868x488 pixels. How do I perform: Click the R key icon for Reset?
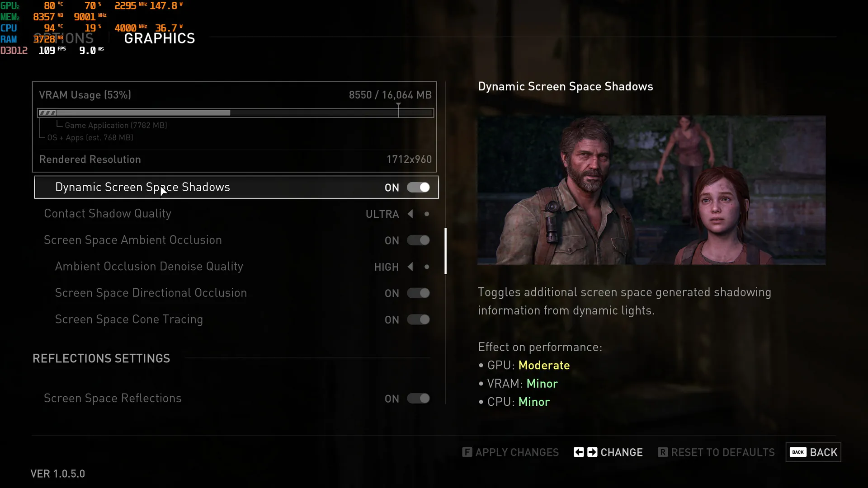coord(663,452)
